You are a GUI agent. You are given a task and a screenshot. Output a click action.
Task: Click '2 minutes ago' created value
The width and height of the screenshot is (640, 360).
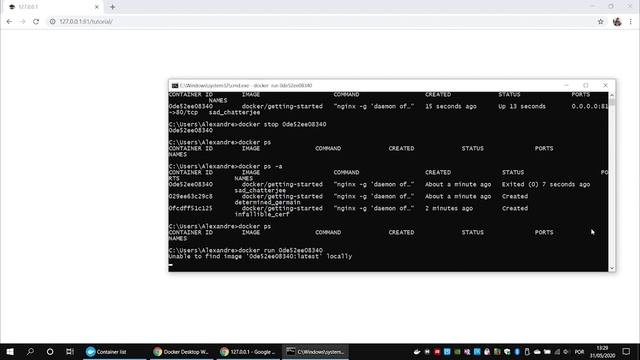[449, 208]
